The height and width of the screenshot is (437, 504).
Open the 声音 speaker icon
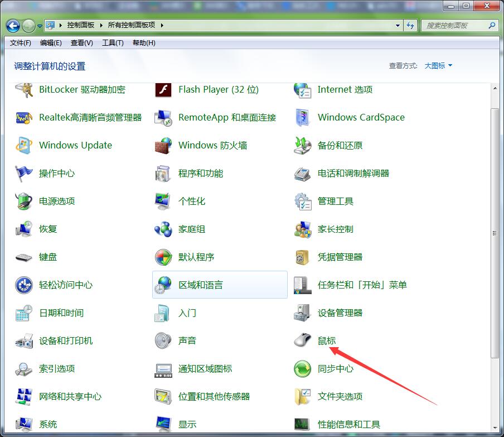click(x=163, y=340)
